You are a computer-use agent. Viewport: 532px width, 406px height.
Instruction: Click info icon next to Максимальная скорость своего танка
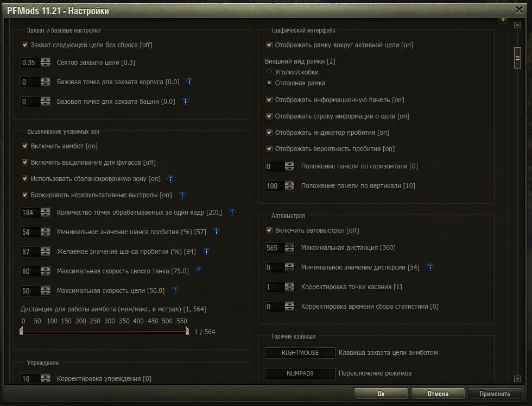click(x=199, y=271)
